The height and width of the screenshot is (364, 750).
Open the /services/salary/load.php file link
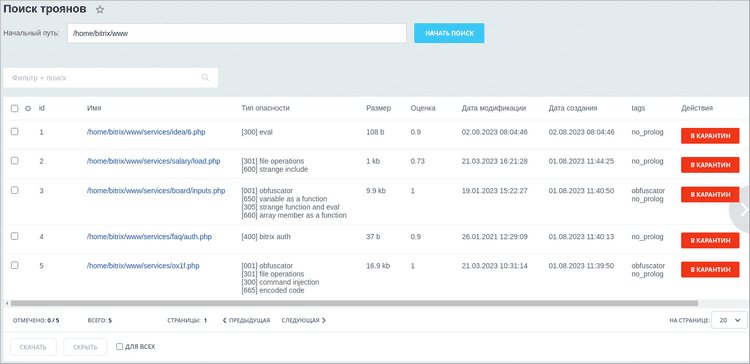tap(154, 161)
